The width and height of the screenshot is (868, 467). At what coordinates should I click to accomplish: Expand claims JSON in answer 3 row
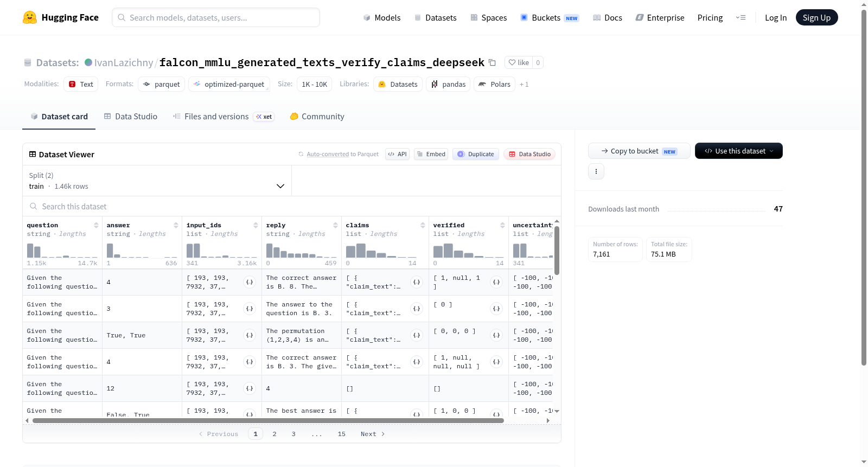pyautogui.click(x=417, y=309)
